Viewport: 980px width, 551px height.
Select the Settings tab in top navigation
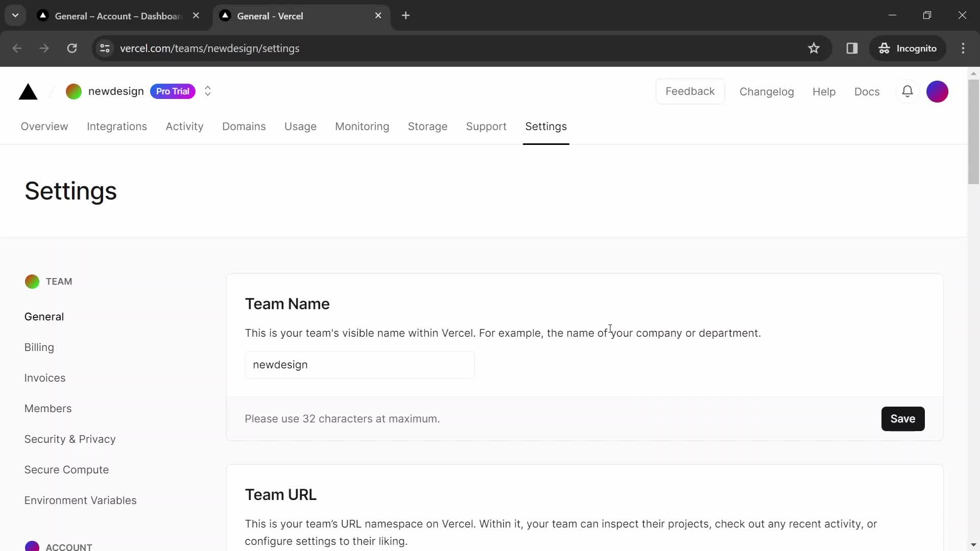pyautogui.click(x=546, y=127)
